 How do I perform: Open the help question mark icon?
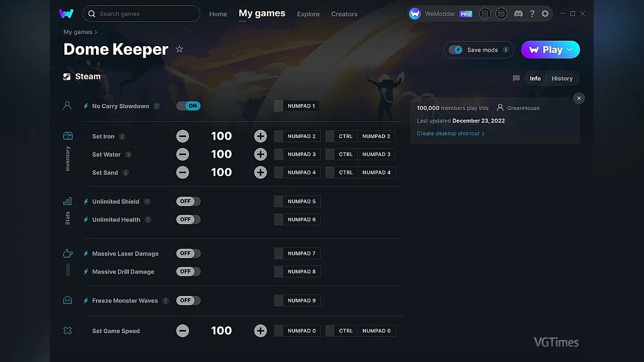point(532,14)
